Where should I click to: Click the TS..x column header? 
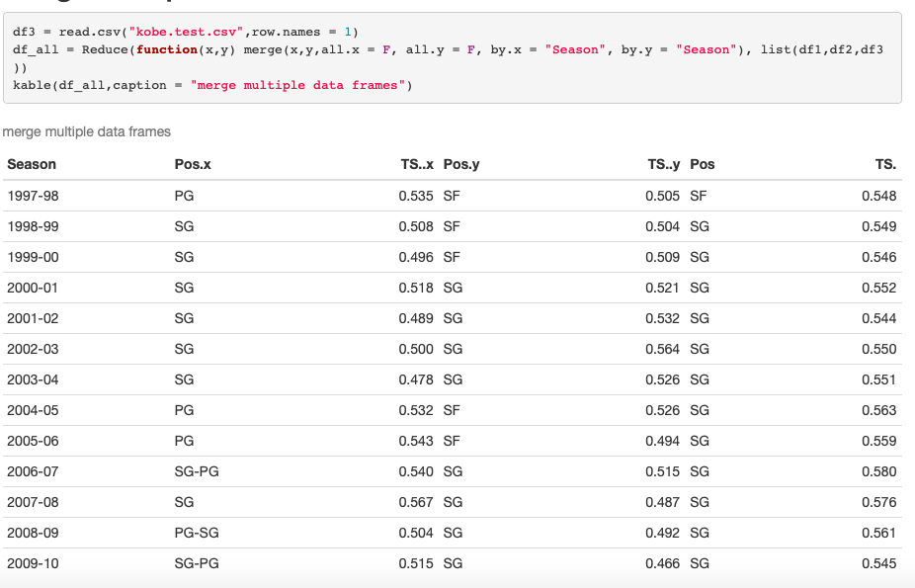[x=417, y=164]
